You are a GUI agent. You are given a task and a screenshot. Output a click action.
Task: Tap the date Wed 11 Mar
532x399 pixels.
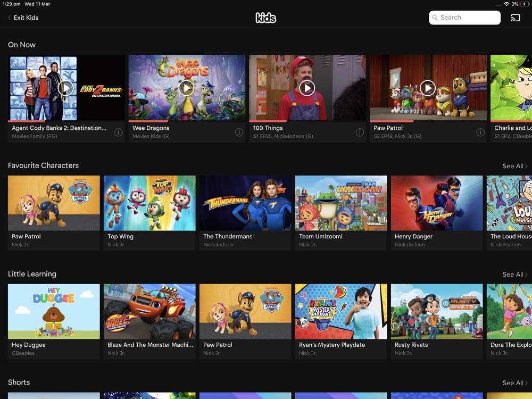pos(37,4)
